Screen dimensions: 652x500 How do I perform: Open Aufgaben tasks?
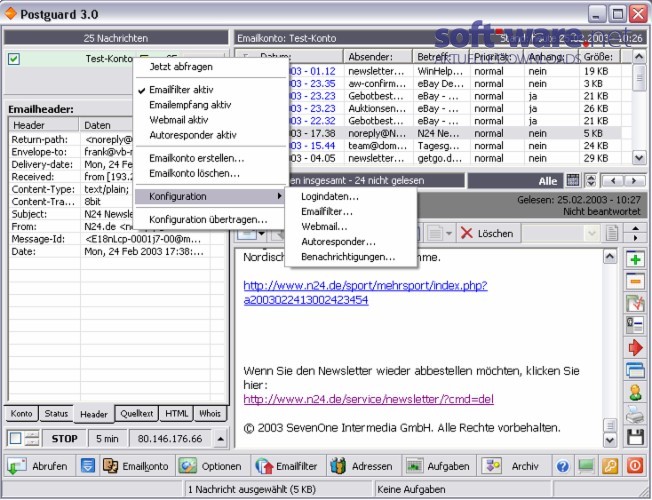[x=437, y=466]
